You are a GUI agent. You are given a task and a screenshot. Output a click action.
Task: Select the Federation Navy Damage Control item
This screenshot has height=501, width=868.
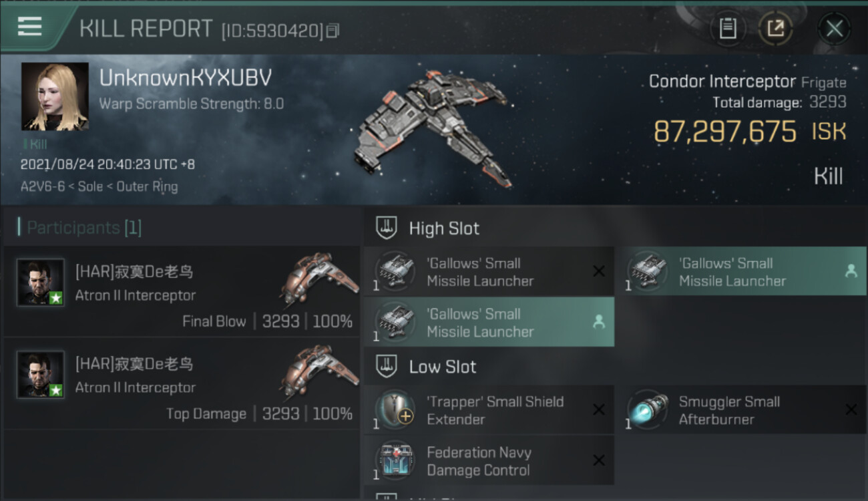pos(489,461)
